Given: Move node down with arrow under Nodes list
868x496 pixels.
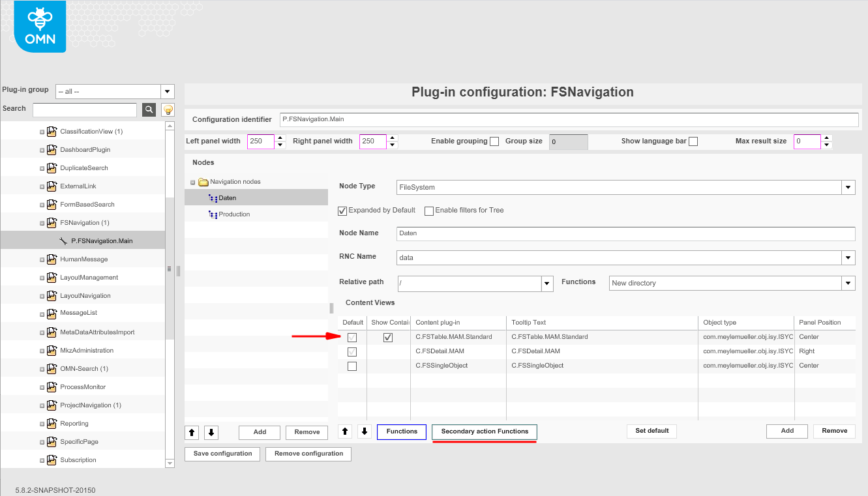Looking at the screenshot, I should [211, 432].
